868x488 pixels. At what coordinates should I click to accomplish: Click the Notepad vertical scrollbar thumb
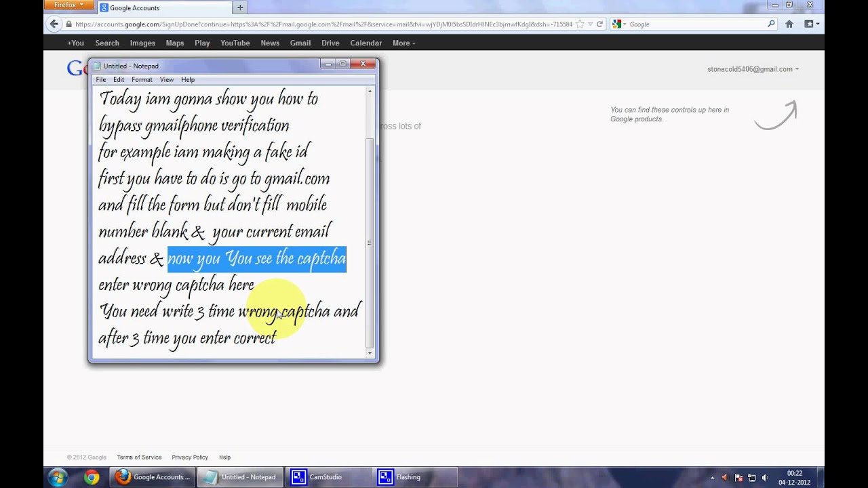[370, 243]
